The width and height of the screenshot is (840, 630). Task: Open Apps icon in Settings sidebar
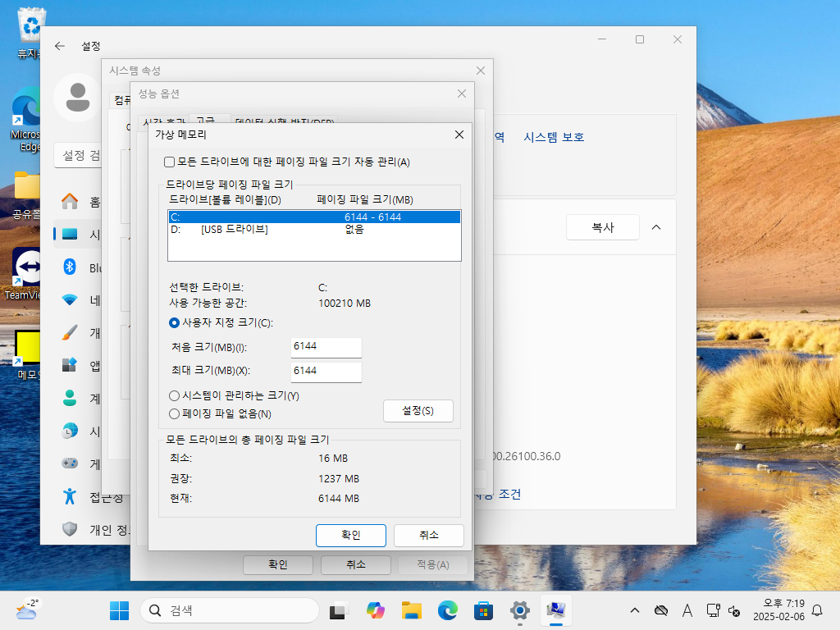(x=70, y=365)
